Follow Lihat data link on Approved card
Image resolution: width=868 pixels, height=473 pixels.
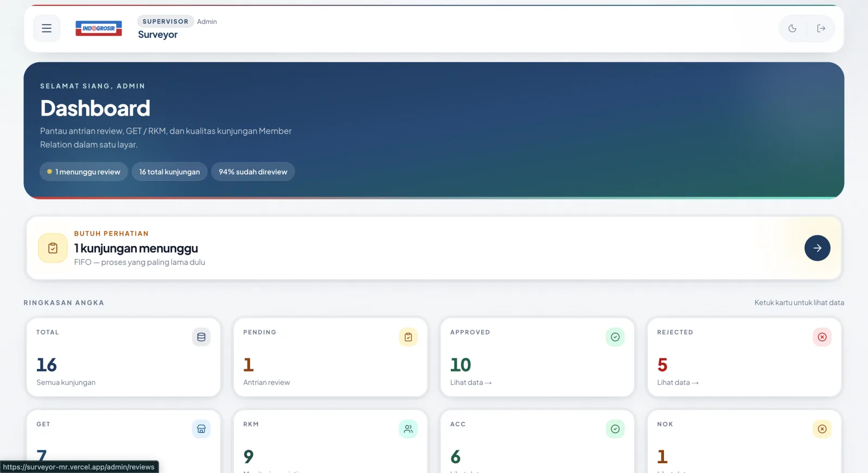point(471,382)
